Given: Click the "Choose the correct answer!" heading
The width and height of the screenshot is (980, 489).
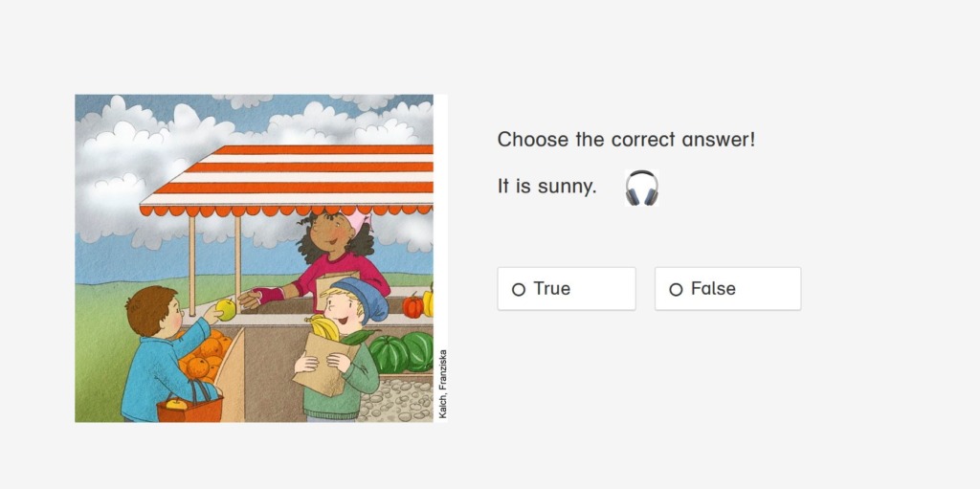Looking at the screenshot, I should point(626,140).
